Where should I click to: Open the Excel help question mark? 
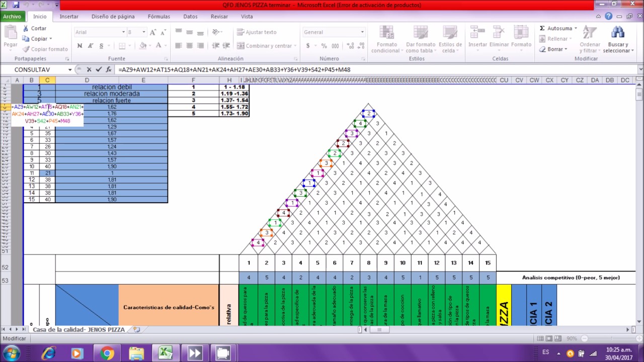point(609,16)
